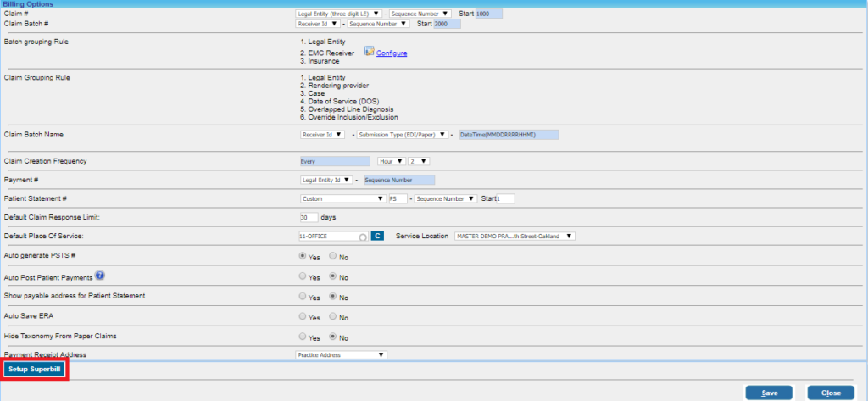The width and height of the screenshot is (868, 401).
Task: Click '3. Insurance' in batch grouping list
Action: tap(320, 61)
